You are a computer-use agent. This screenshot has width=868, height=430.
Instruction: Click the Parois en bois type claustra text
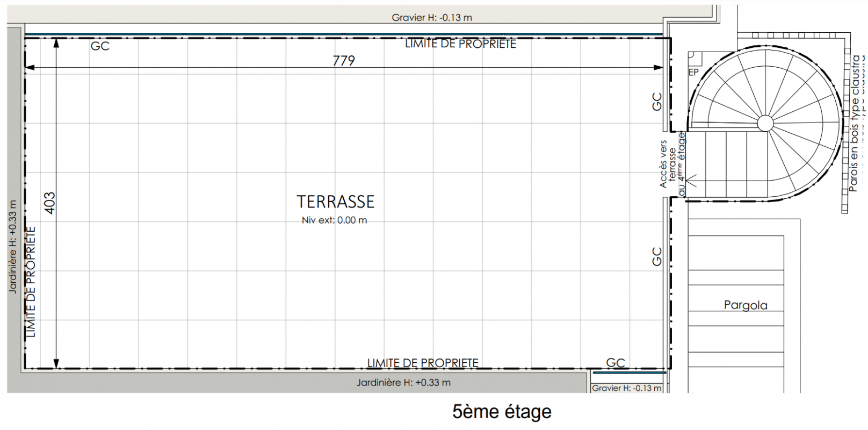(855, 123)
